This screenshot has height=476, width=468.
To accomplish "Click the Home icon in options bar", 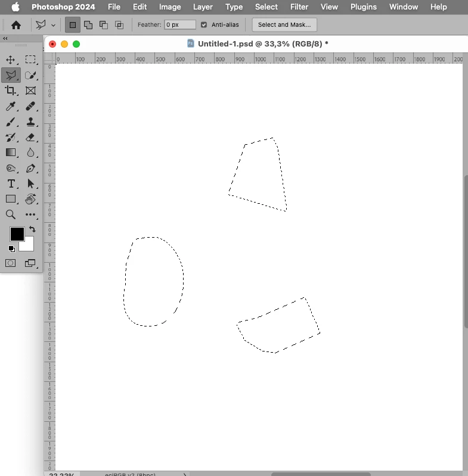I will coord(16,25).
